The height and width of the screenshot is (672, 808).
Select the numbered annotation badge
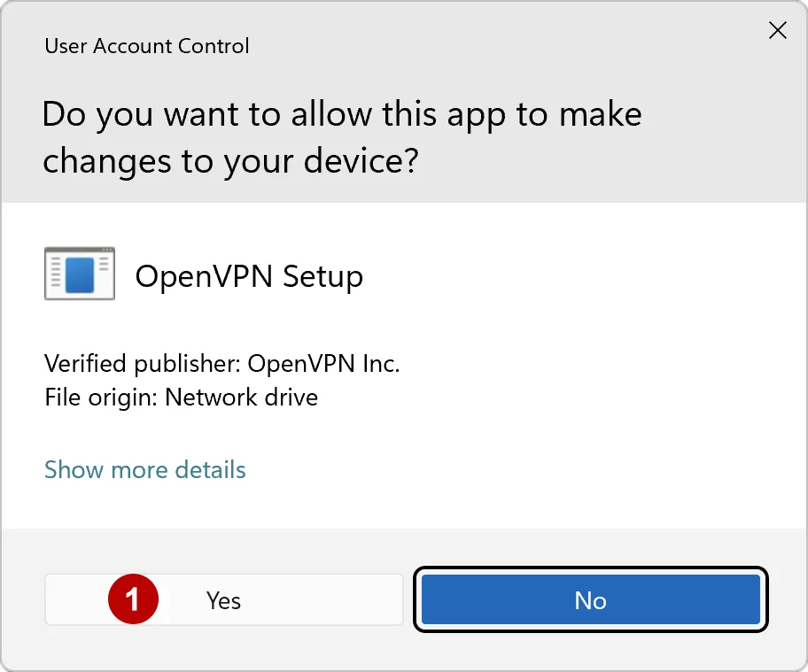pos(133,599)
